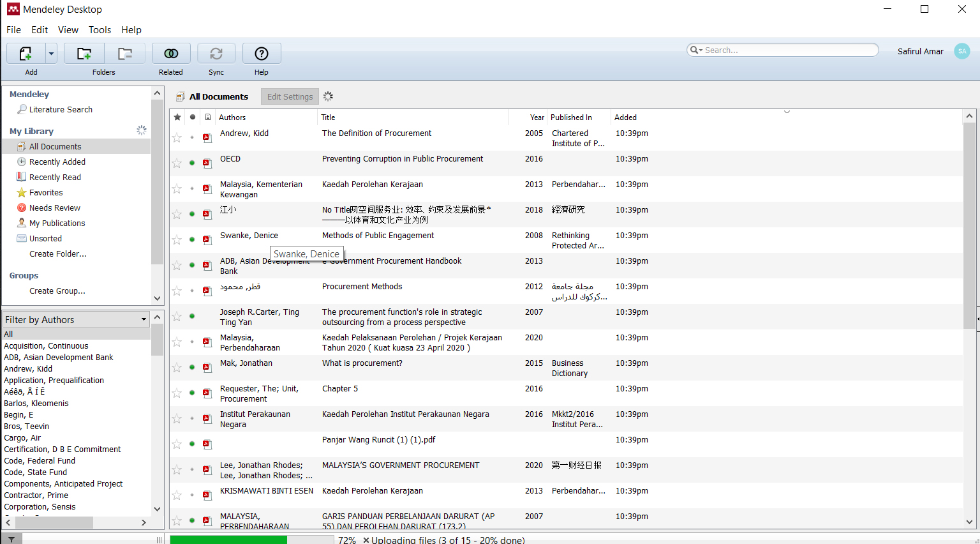Open Needs Review folder

55,208
